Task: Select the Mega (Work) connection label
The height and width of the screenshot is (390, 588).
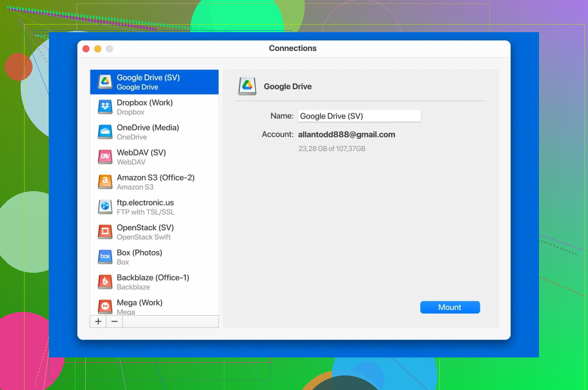Action: (139, 303)
